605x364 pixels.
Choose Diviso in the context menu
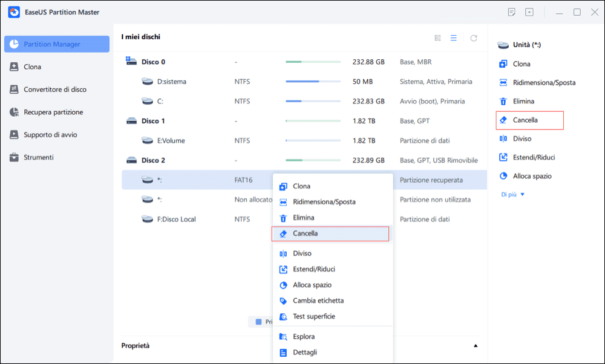(x=333, y=253)
